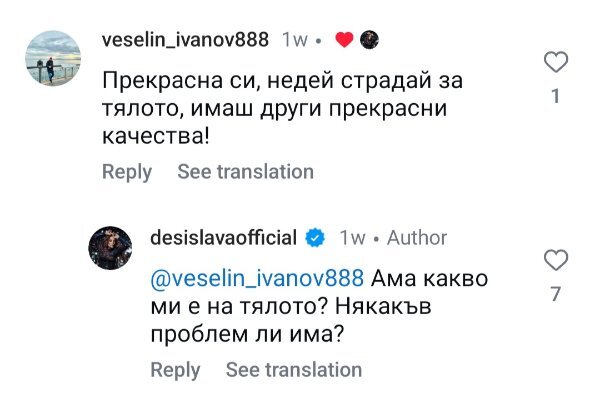
Task: Click the 1w timestamp on desislavaofficial's reply
Action: tap(352, 238)
